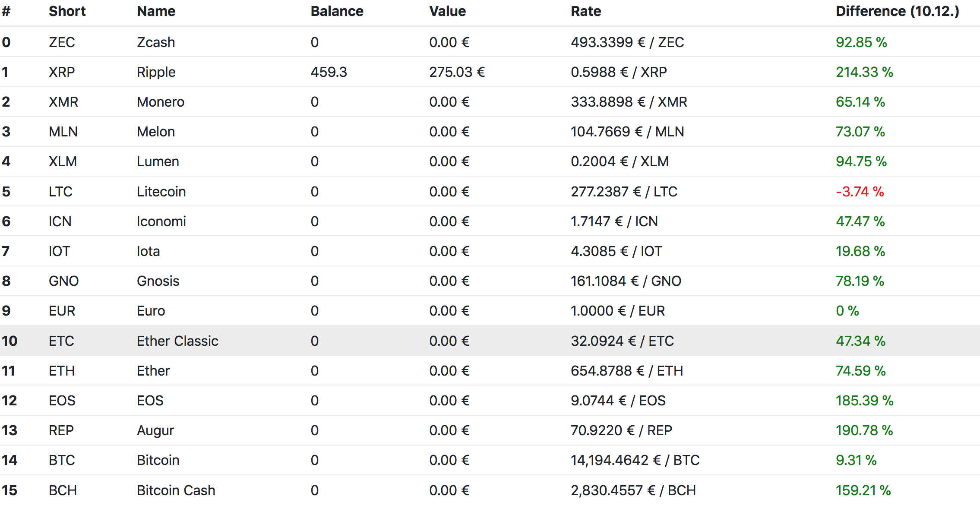
Task: Click the 654.8788 € / ETH rate
Action: click(x=627, y=371)
